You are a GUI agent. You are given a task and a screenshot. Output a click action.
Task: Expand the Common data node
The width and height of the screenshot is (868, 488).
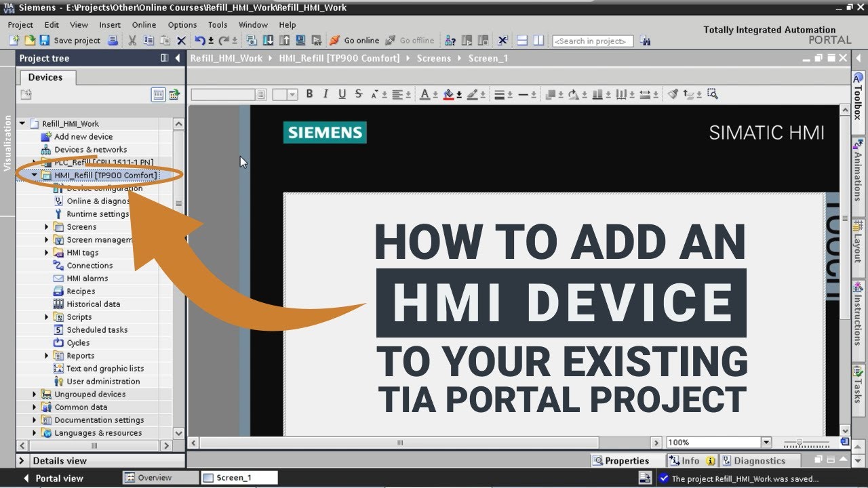(x=35, y=407)
